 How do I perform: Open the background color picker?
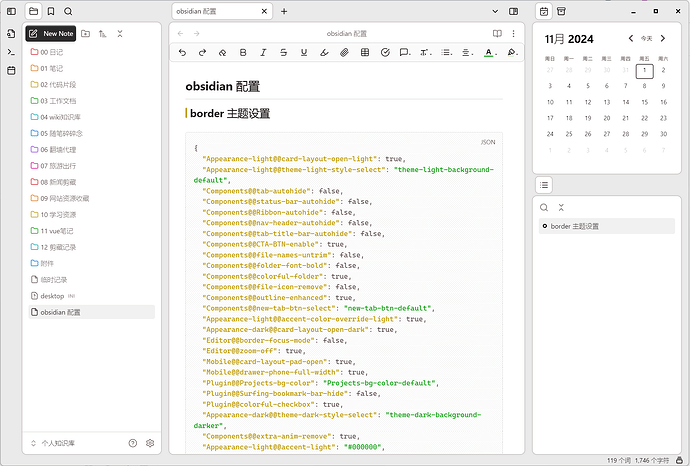point(512,52)
